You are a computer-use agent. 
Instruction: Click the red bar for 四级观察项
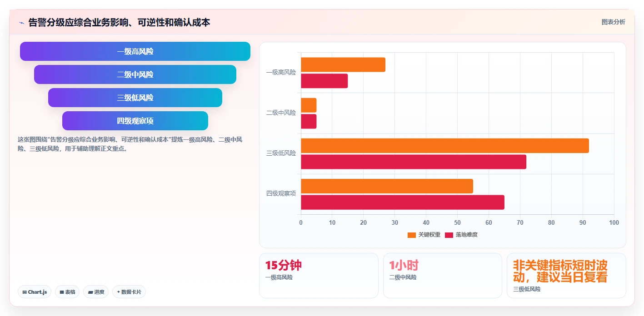point(403,202)
